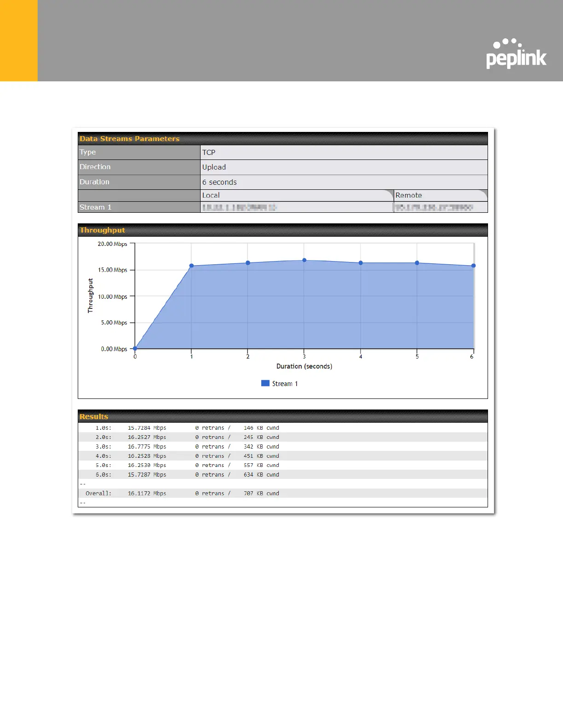This screenshot has height=728, width=563.
Task: Click the data point at 2 seconds
Action: [x=248, y=263]
